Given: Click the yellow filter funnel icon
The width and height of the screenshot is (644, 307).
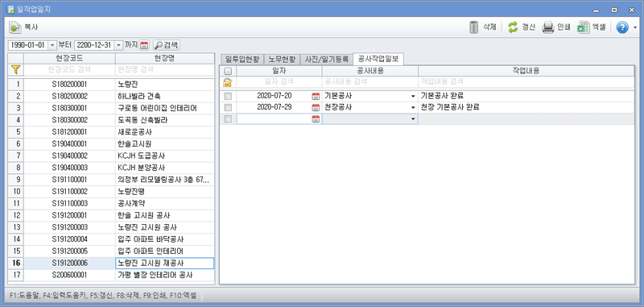Looking at the screenshot, I should click(x=15, y=70).
